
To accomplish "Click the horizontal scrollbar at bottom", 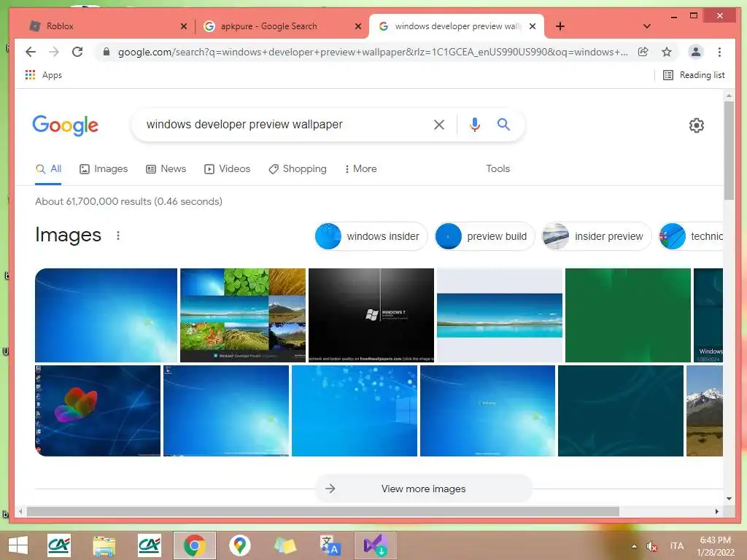I will tap(323, 511).
